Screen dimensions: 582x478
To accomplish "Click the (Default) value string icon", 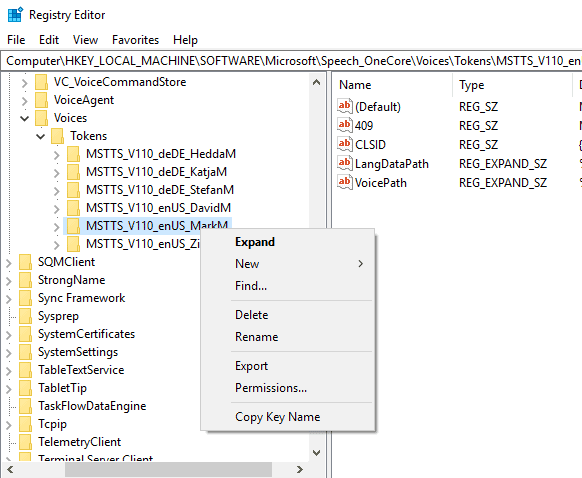I will point(344,106).
